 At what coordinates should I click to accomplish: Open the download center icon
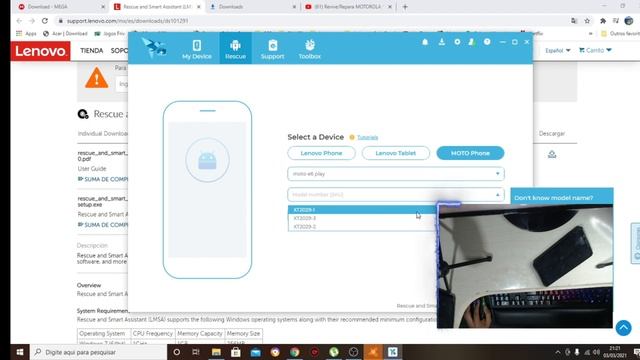pyautogui.click(x=442, y=42)
